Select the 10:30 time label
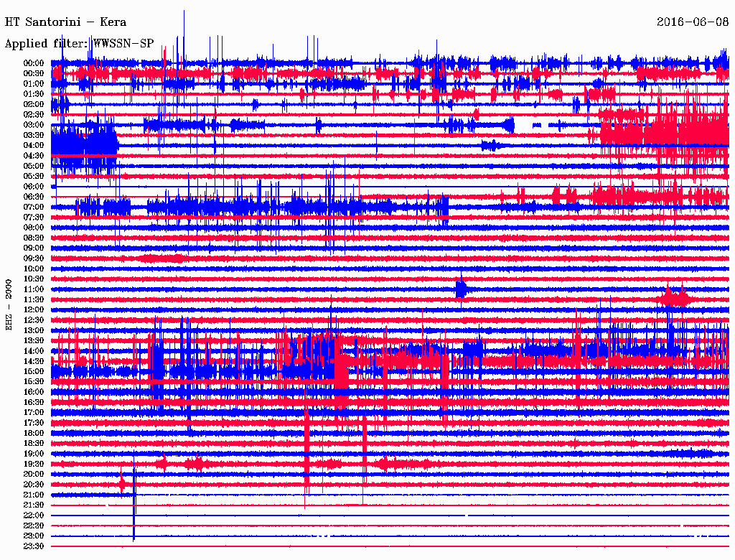 click(x=34, y=279)
